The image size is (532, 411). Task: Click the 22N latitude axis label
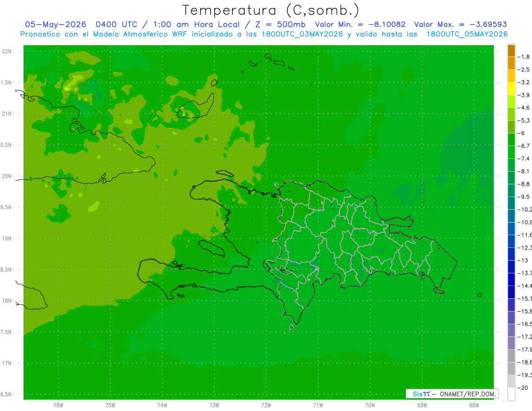[8, 51]
